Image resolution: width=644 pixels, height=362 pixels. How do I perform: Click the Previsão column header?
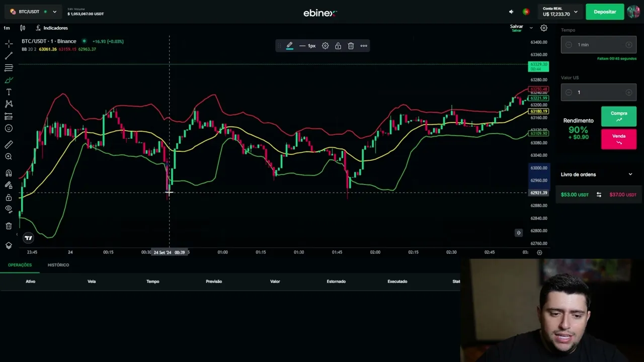click(214, 282)
